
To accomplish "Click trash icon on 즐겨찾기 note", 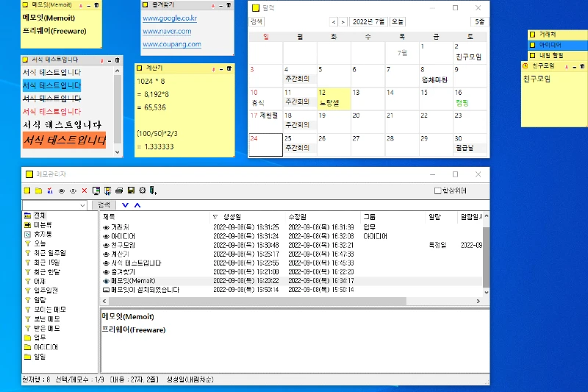I will point(230,4).
